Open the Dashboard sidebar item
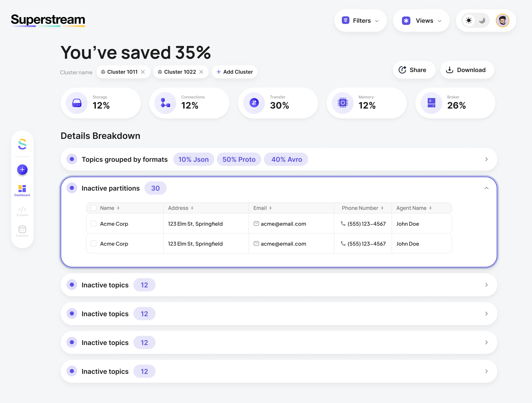This screenshot has width=532, height=403. (22, 191)
